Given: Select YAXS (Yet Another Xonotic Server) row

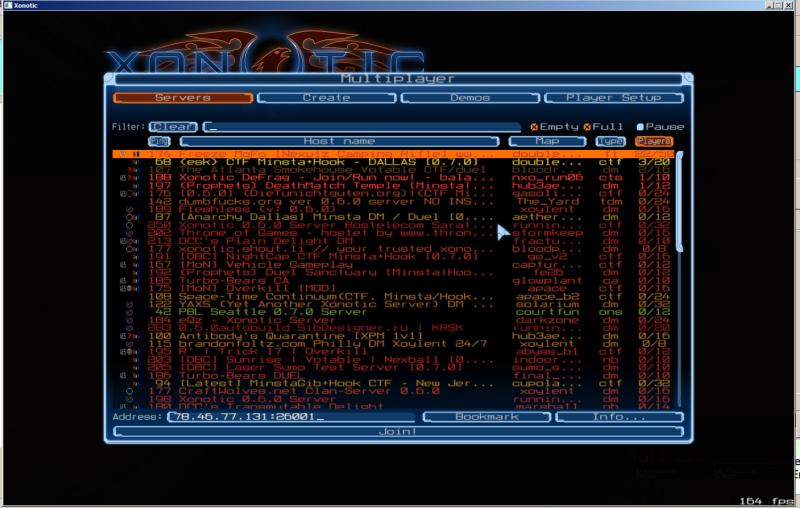Looking at the screenshot, I should point(393,304).
